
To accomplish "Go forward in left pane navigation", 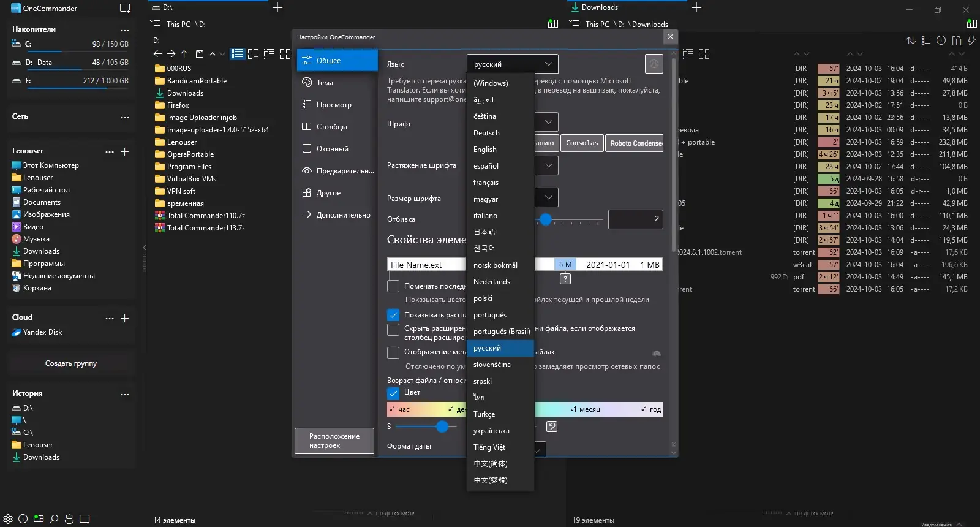I will (171, 54).
